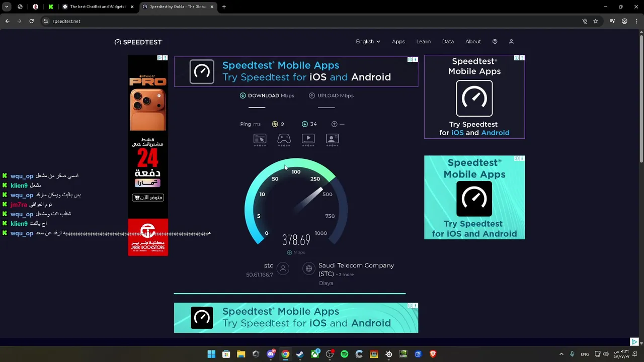Click the video streaming experience icon

(308, 139)
